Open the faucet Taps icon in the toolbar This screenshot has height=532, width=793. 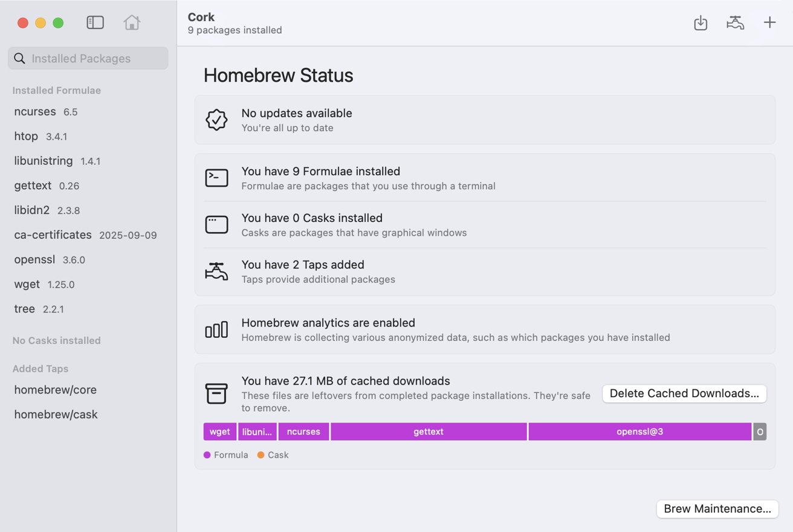click(x=735, y=22)
